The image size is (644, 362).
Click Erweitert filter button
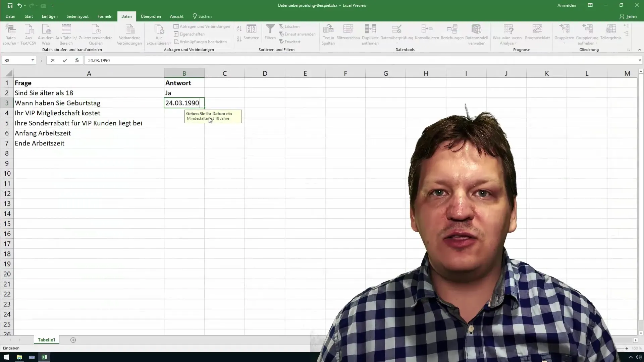290,42
